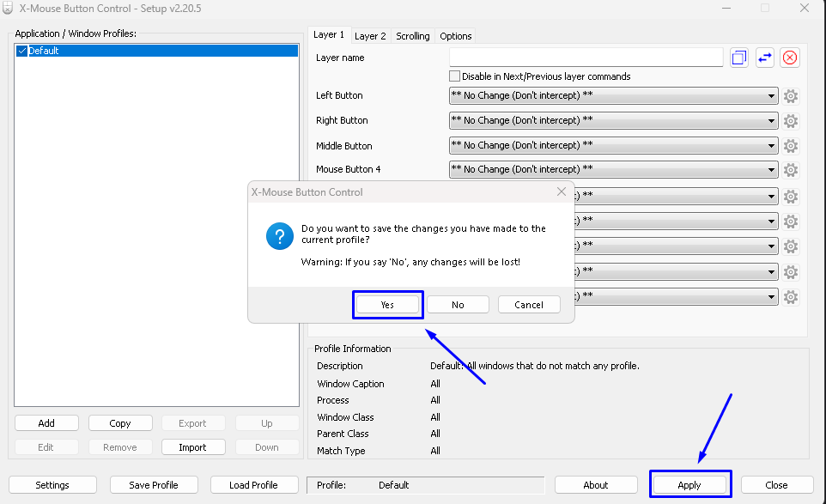This screenshot has width=826, height=504.
Task: Open the Mouse Button 4 action dropdown
Action: (613, 170)
